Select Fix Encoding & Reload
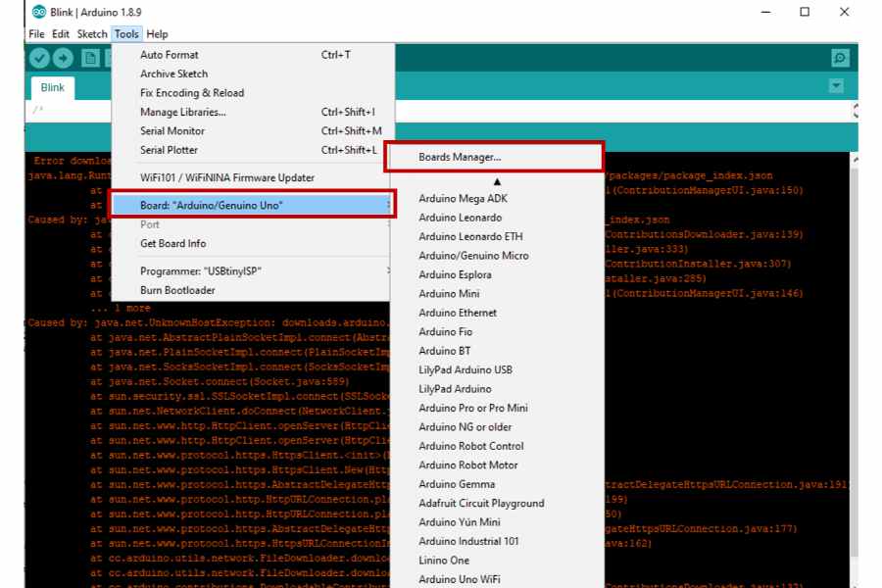This screenshot has height=588, width=882. click(x=251, y=93)
